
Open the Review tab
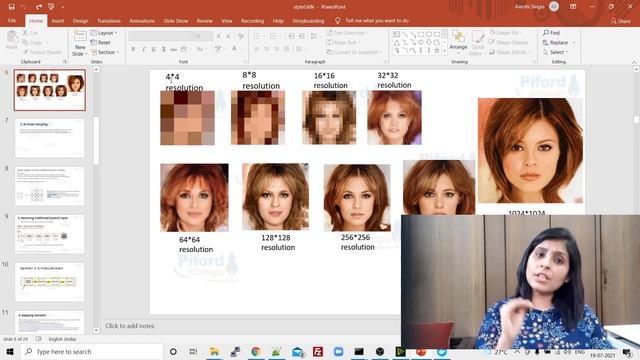point(204,21)
